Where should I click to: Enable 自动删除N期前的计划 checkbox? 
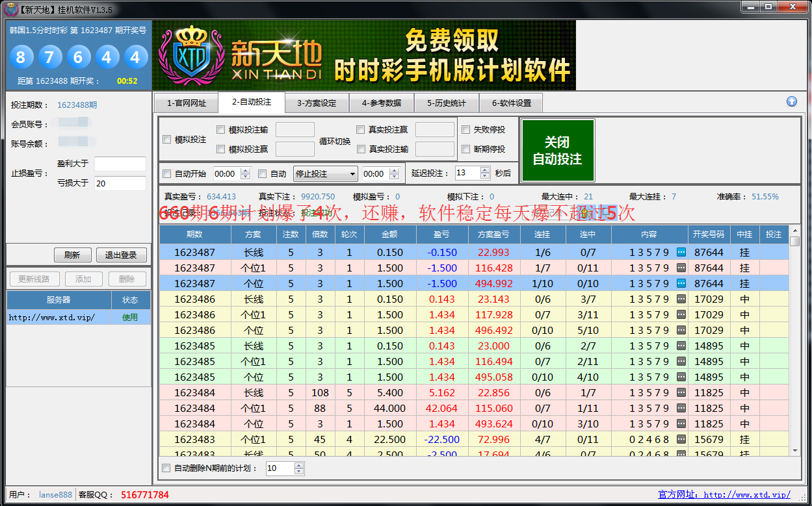click(x=166, y=468)
